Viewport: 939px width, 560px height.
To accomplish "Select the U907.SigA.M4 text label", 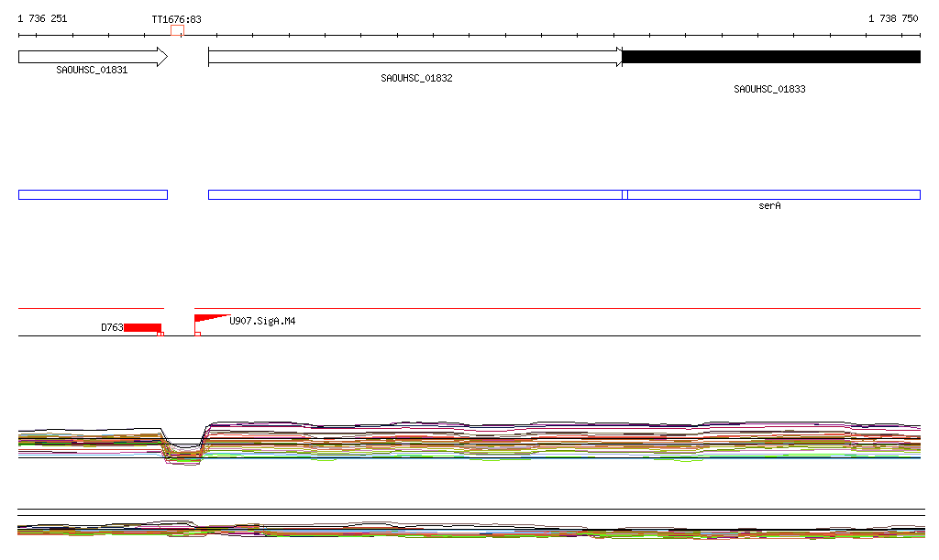I will click(262, 322).
